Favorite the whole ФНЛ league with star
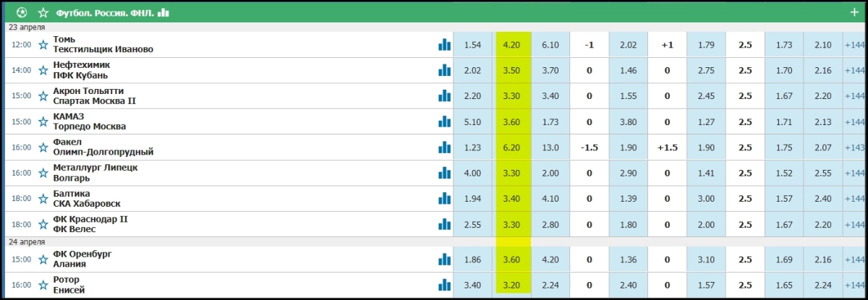 tap(43, 12)
